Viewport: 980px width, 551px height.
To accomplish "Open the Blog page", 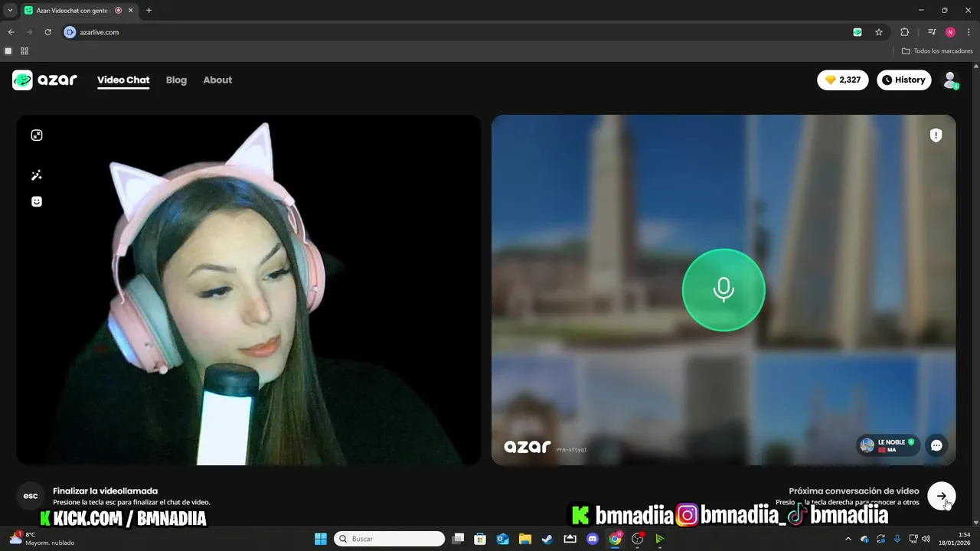I will tap(176, 80).
